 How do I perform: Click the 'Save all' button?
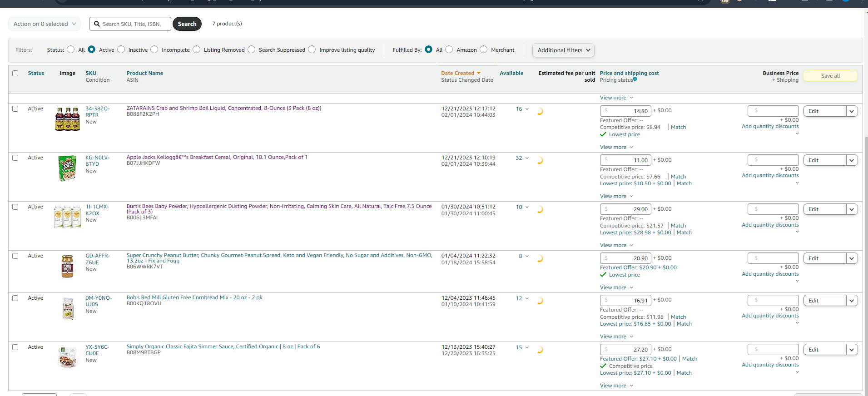point(830,76)
